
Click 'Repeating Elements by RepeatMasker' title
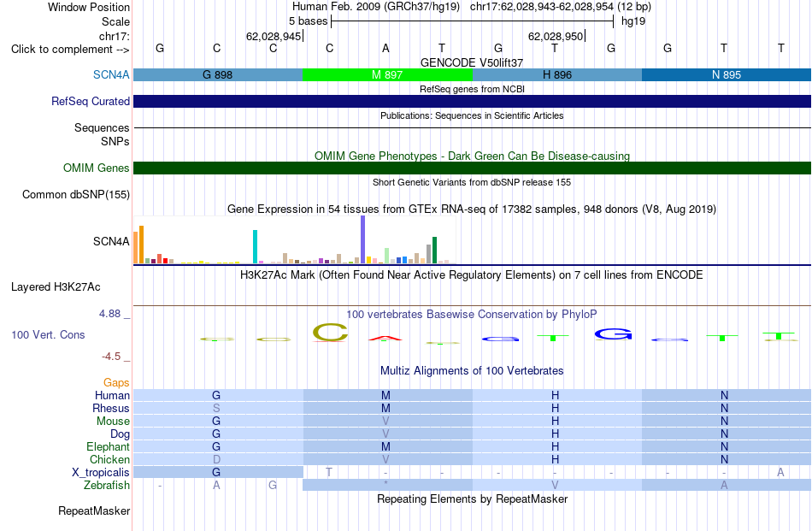(473, 499)
